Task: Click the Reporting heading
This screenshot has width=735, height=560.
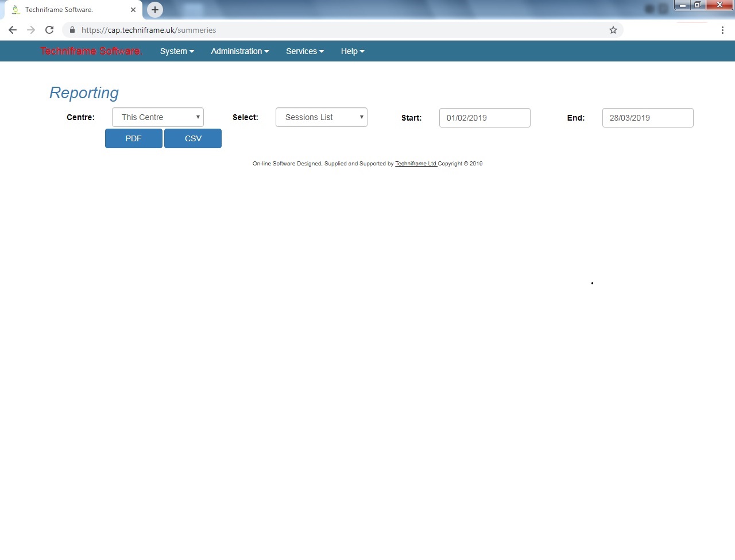Action: tap(84, 93)
